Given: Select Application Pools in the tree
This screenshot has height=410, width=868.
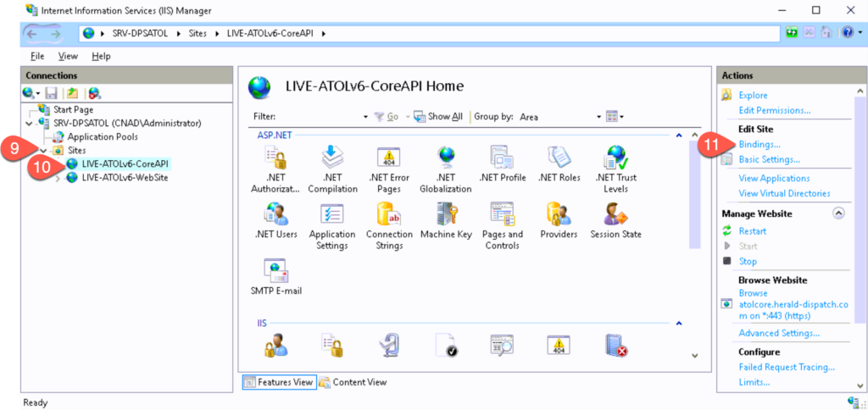Looking at the screenshot, I should 102,136.
